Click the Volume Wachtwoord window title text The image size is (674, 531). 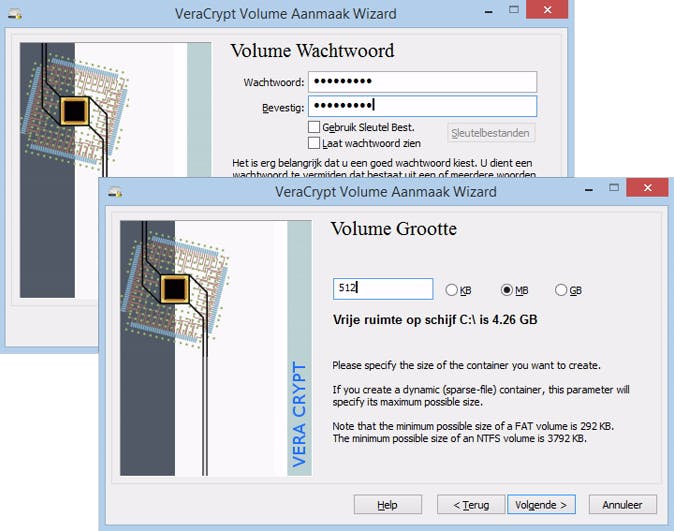(x=285, y=14)
